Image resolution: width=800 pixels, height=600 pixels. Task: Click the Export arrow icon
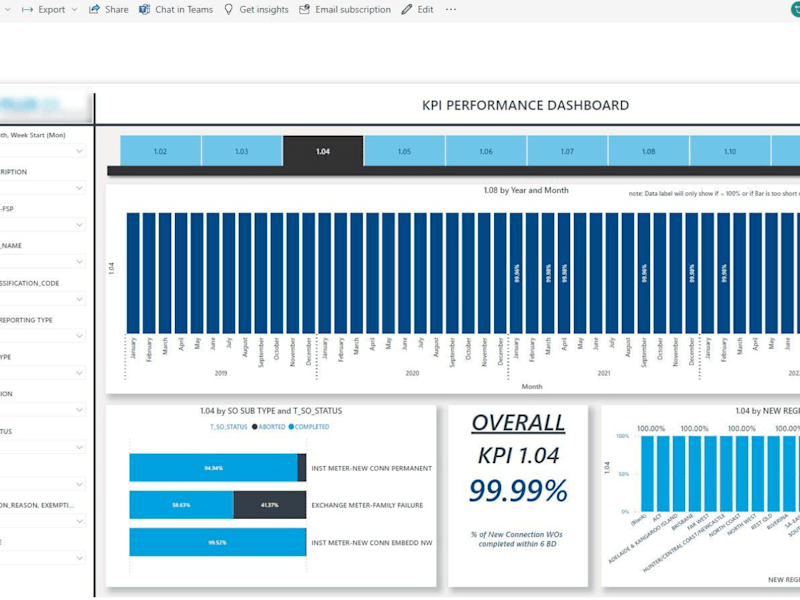point(28,9)
